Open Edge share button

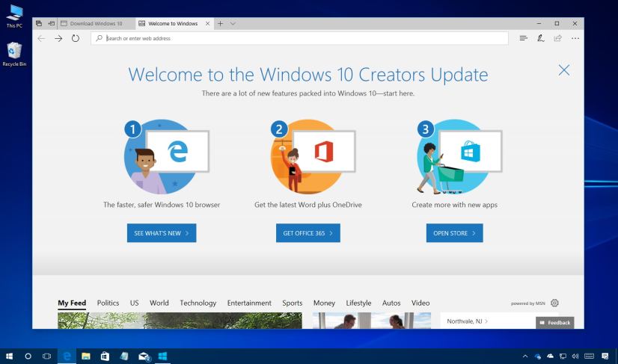coord(557,38)
